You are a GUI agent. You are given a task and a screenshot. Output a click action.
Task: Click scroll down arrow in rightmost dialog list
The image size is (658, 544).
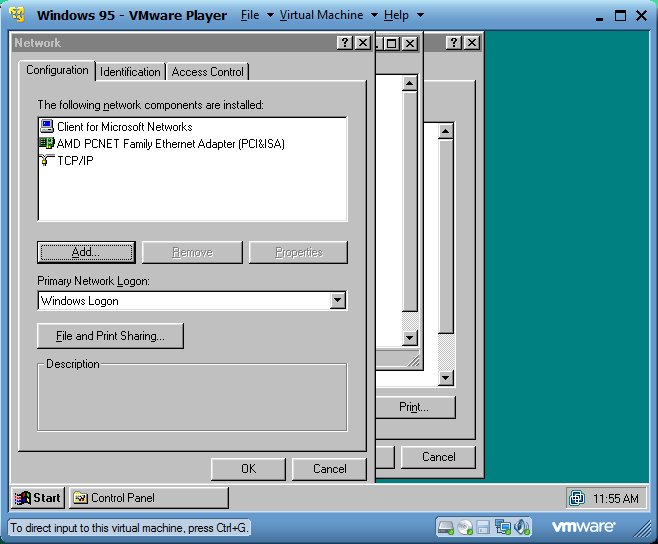445,378
